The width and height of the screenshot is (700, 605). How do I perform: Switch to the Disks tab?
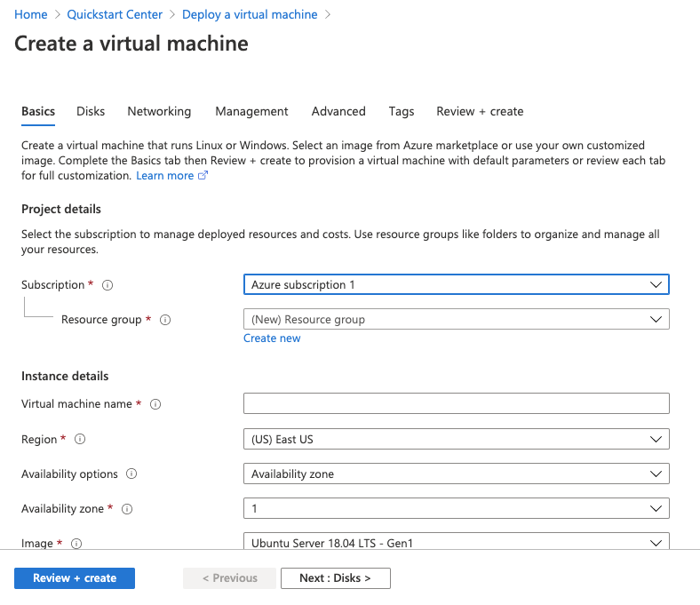pyautogui.click(x=91, y=111)
